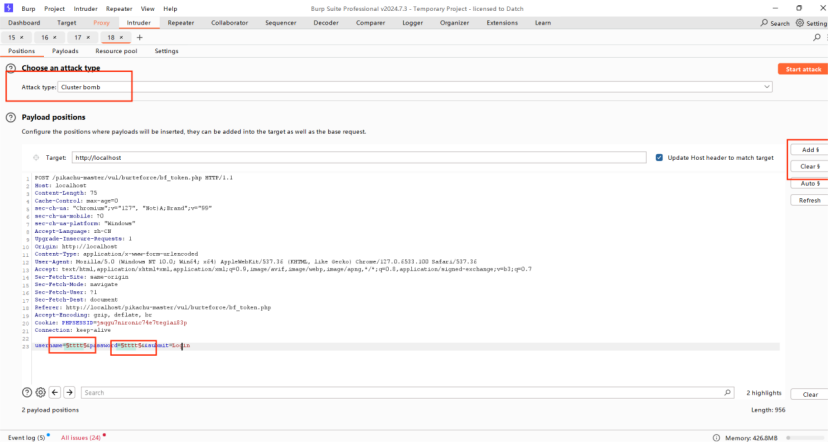This screenshot has width=828, height=442.
Task: Open Event log in status bar
Action: [x=26, y=438]
